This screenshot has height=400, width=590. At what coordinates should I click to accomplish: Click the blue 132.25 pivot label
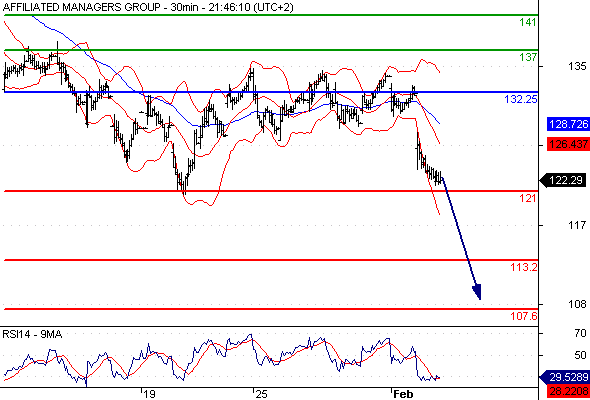521,99
